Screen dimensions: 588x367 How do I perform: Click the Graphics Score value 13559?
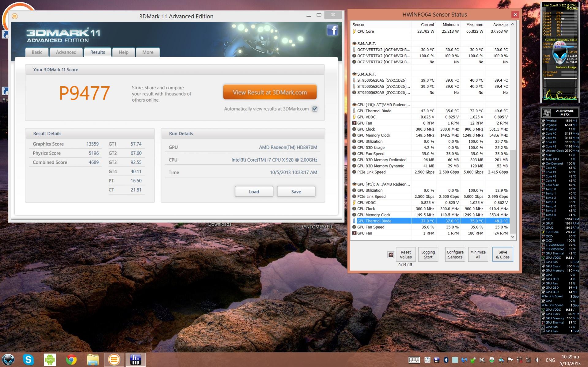(93, 144)
